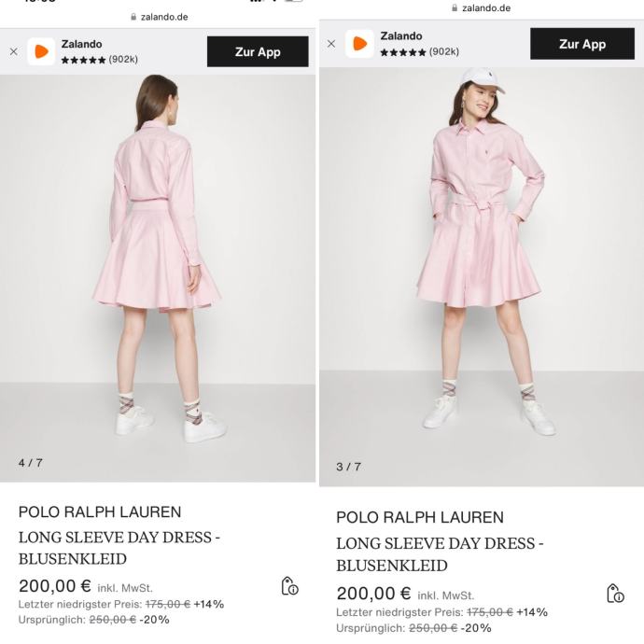Screen dimensions: 644x644
Task: Open Polo Ralph Lauren brand link on left
Action: point(100,511)
